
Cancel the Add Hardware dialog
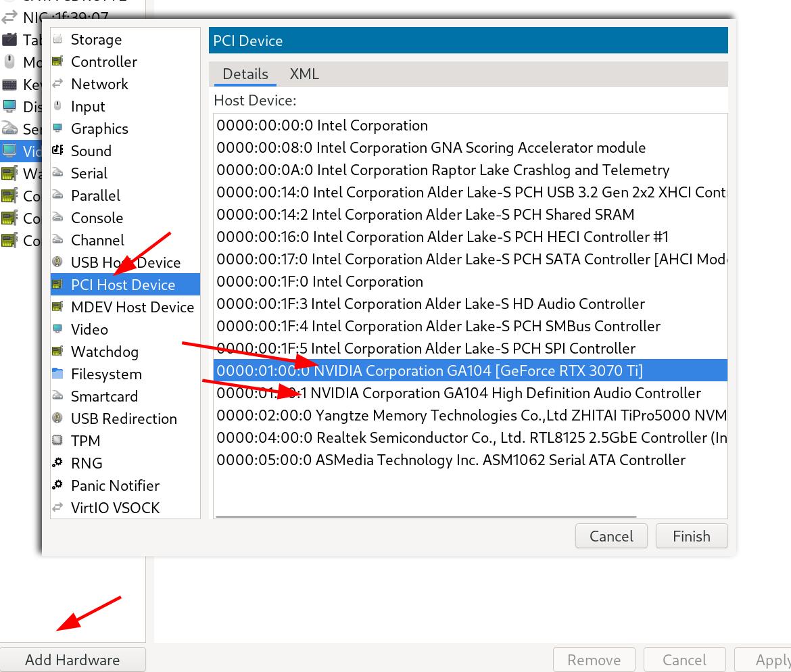tap(611, 536)
